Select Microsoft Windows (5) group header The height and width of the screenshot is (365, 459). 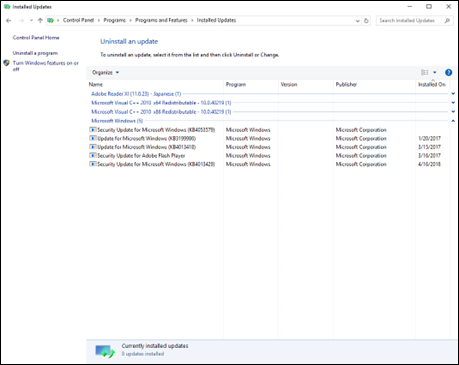pyautogui.click(x=117, y=121)
